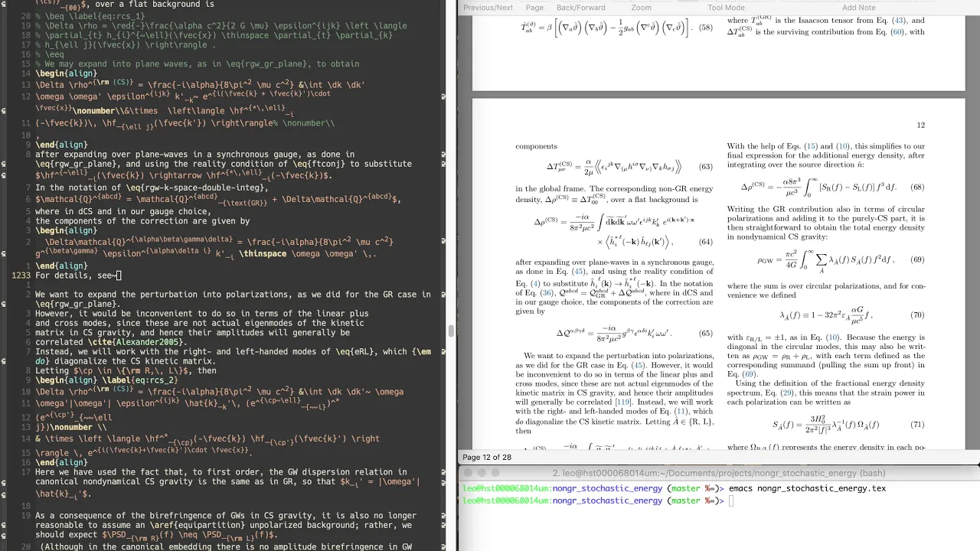
Task: Click the Back/Forward toolbar item
Action: coord(580,8)
